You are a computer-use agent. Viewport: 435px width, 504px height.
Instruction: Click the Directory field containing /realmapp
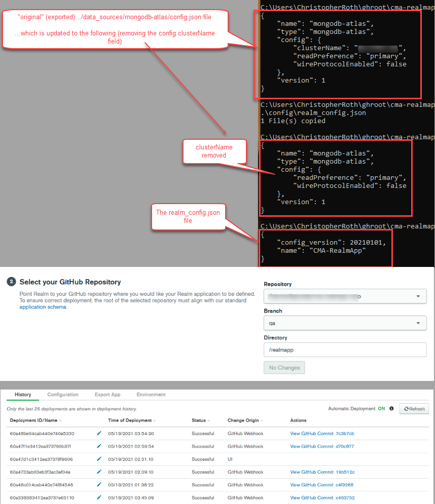(345, 350)
